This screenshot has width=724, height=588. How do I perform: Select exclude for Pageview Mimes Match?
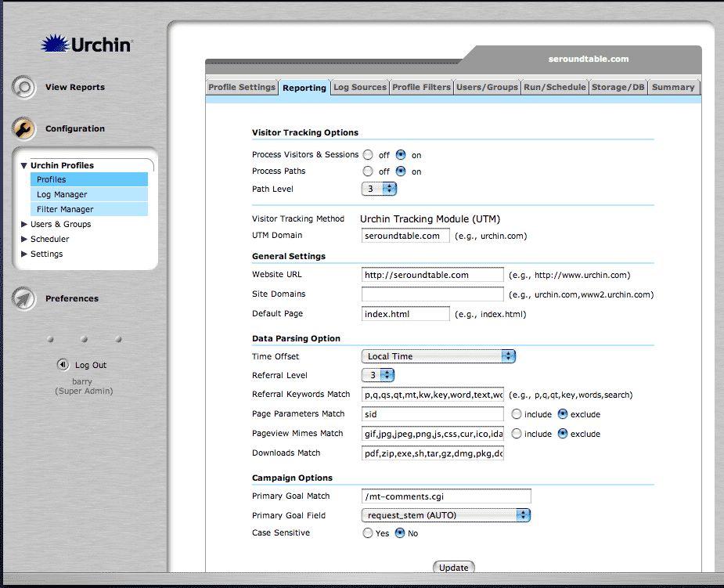coord(563,434)
